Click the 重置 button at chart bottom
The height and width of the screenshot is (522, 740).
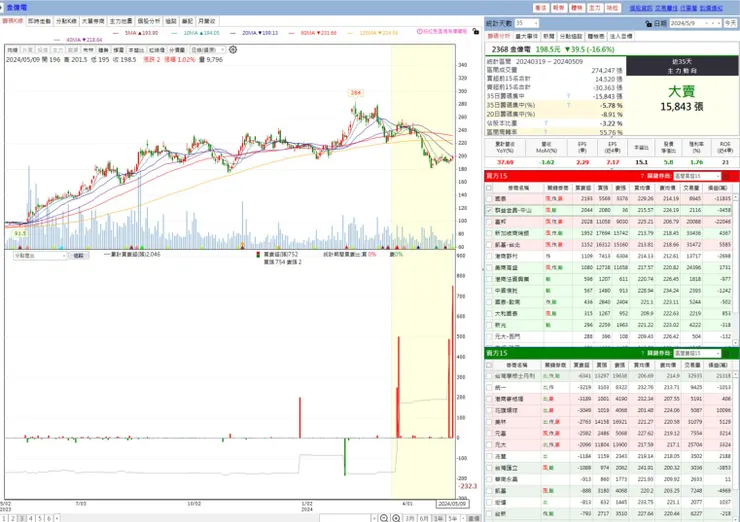(474, 518)
